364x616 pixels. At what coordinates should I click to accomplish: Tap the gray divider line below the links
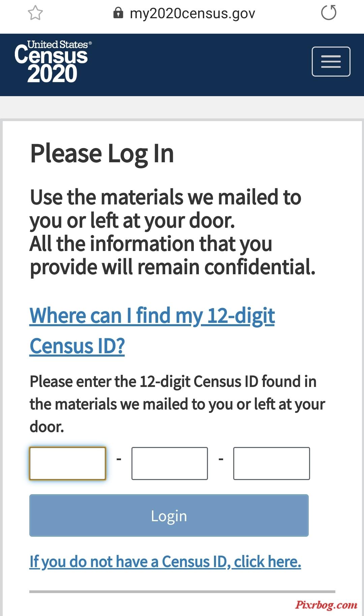click(182, 591)
